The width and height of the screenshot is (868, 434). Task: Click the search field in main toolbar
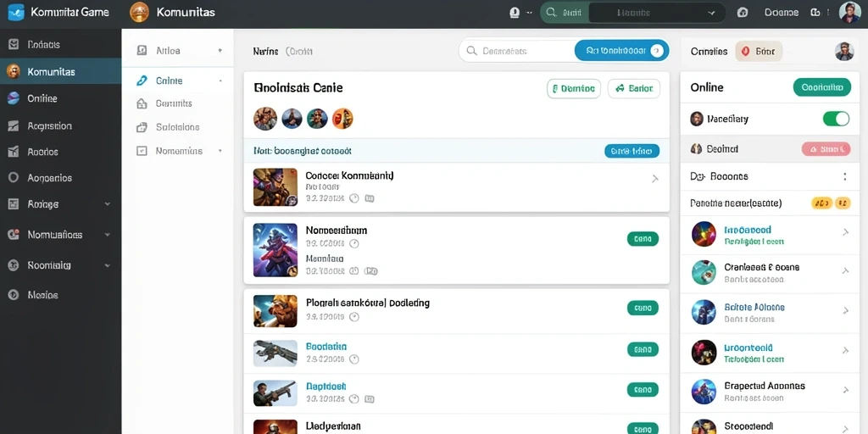tap(518, 51)
